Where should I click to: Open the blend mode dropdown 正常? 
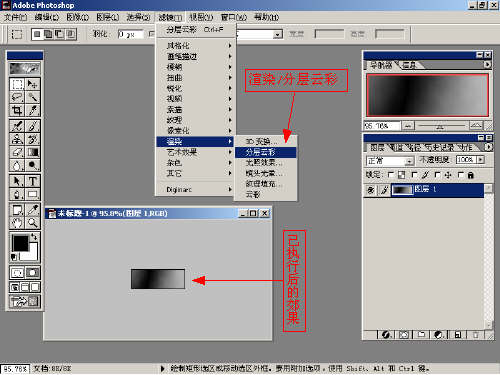pos(390,161)
